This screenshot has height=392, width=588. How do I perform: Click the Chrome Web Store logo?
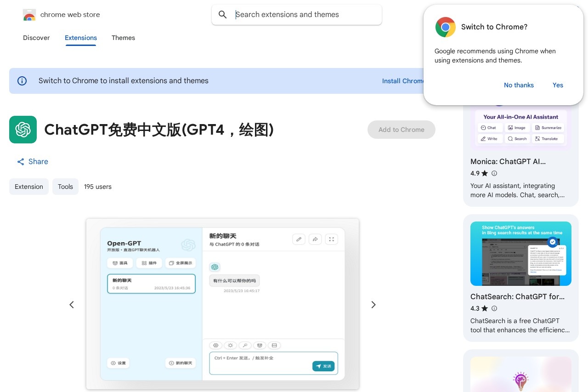point(29,15)
